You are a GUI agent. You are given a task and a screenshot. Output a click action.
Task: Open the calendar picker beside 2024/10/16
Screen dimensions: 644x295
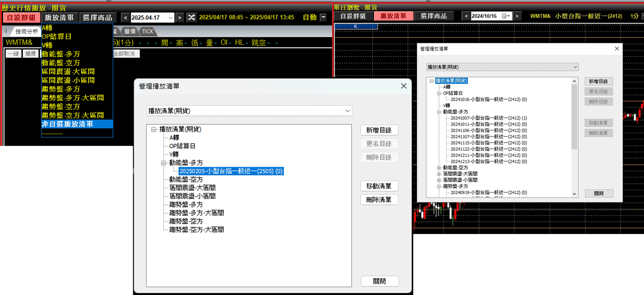(x=506, y=16)
